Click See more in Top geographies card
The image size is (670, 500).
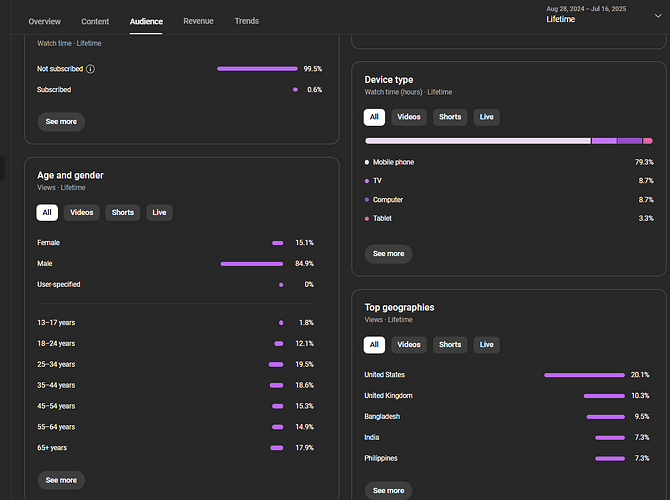pos(388,491)
